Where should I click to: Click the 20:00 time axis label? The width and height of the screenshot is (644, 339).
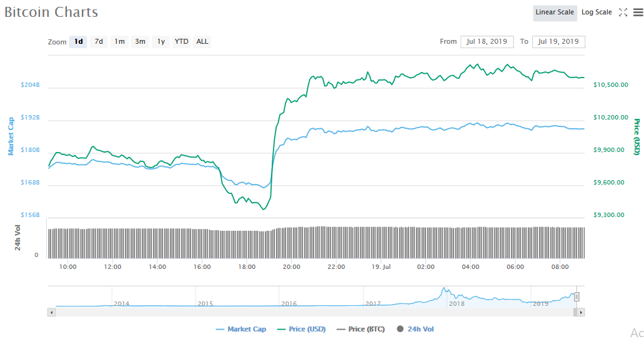pos(291,266)
